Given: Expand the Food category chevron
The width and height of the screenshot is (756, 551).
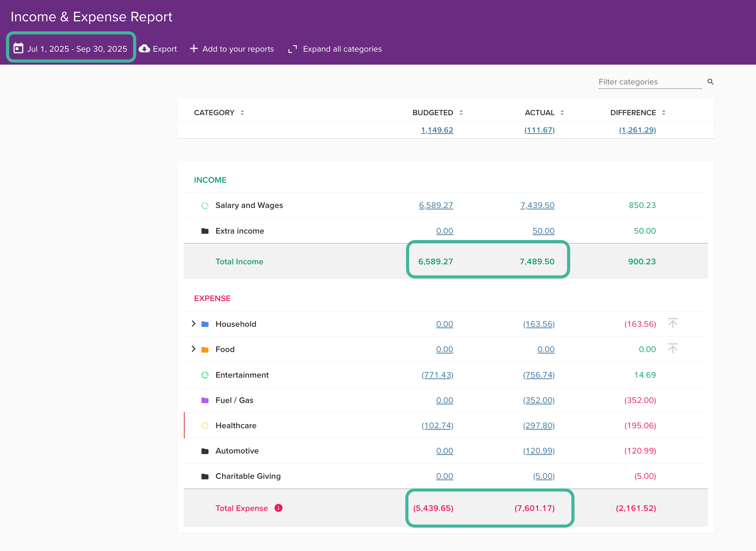Looking at the screenshot, I should pos(194,349).
